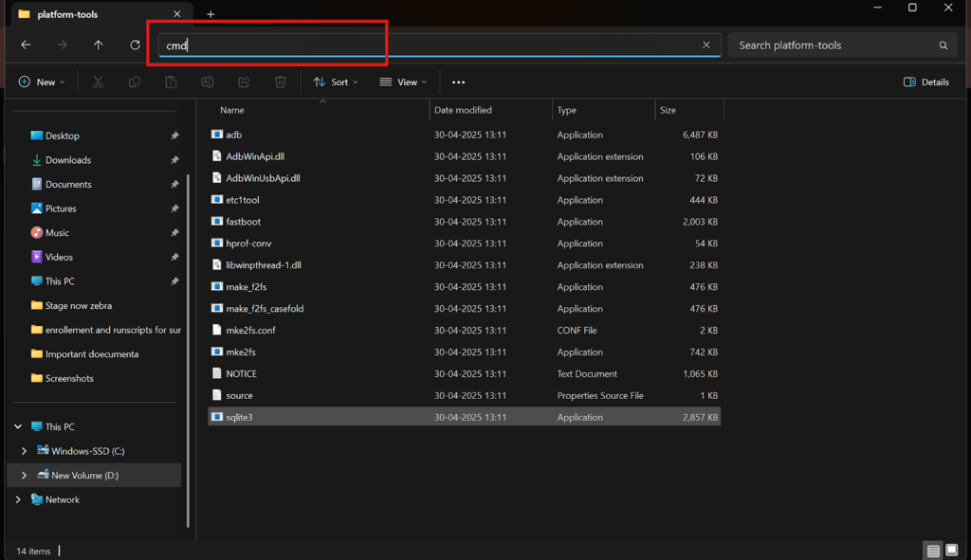This screenshot has width=971, height=560.
Task: Expand the Windows-SSD (C:) tree node
Action: tap(24, 451)
